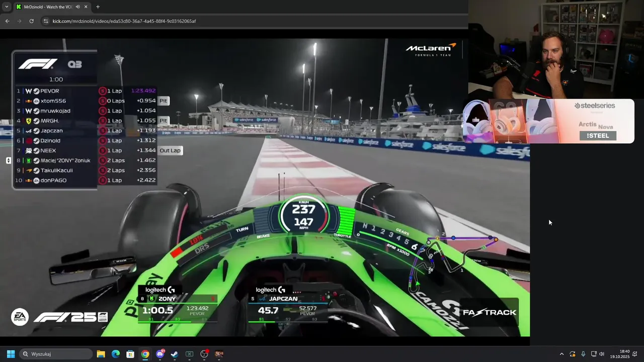Open the game thumbnail app on taskbar
Screen dimensions: 644x362
pyautogui.click(x=219, y=354)
